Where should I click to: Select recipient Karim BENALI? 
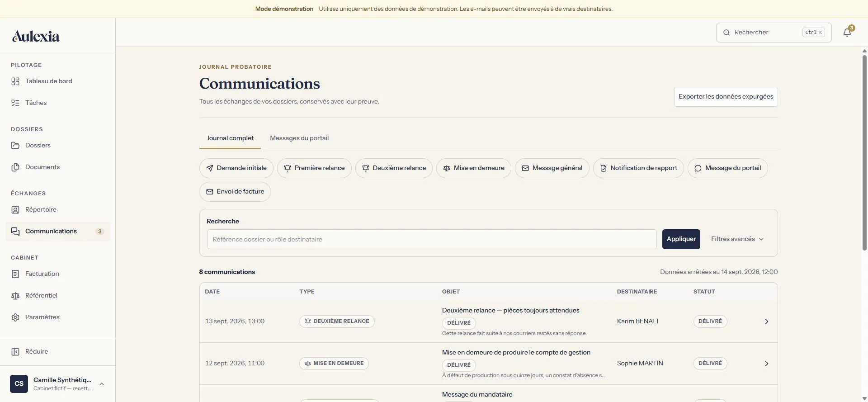(x=637, y=322)
